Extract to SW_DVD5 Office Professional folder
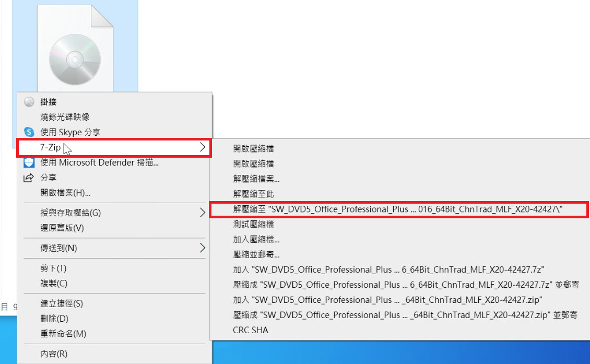Image resolution: width=590 pixels, height=364 pixels. coord(365,209)
